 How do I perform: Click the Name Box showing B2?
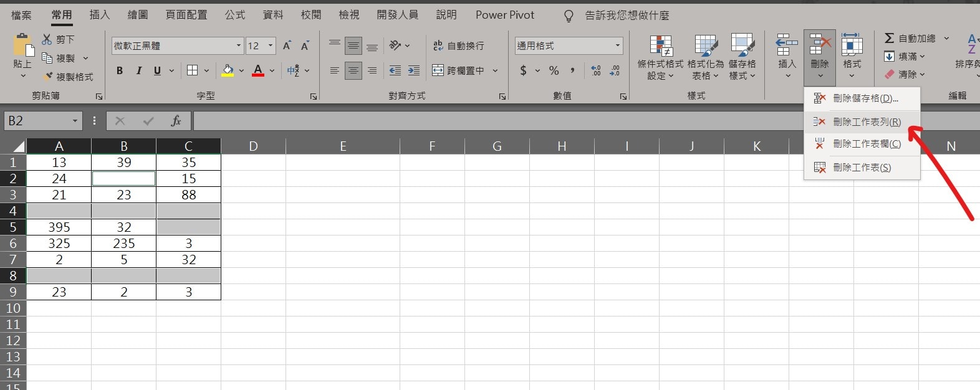coord(37,121)
